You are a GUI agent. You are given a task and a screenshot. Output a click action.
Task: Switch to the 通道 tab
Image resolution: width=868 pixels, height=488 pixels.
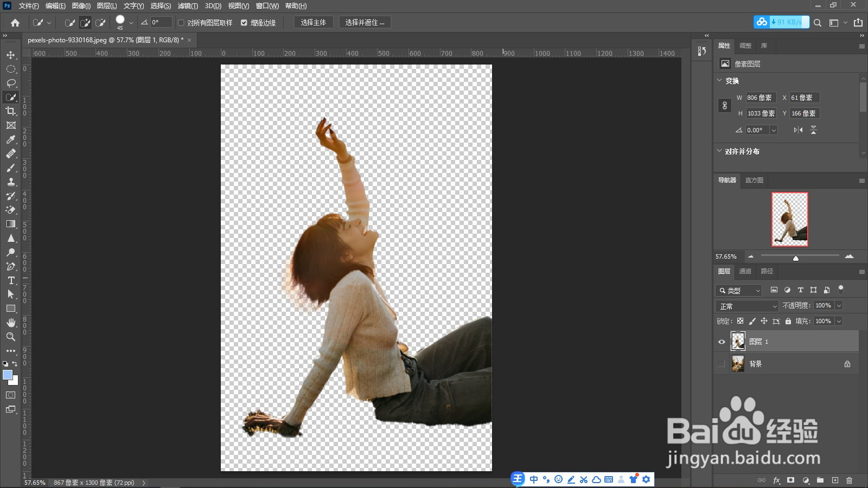[x=745, y=271]
